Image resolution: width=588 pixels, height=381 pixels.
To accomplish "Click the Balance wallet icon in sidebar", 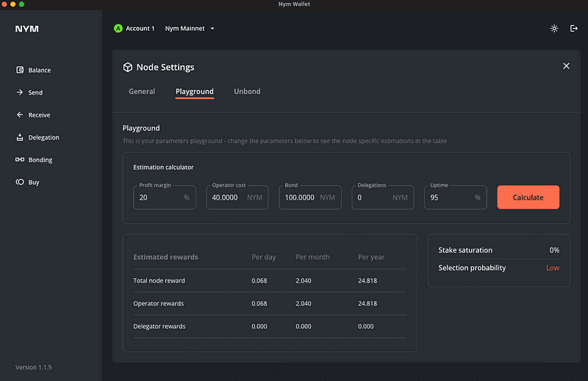I will pyautogui.click(x=20, y=70).
